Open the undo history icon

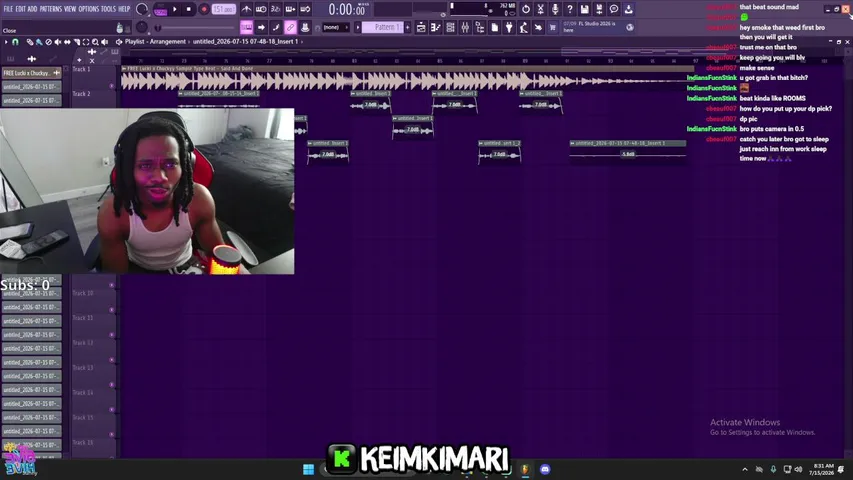coord(526,9)
